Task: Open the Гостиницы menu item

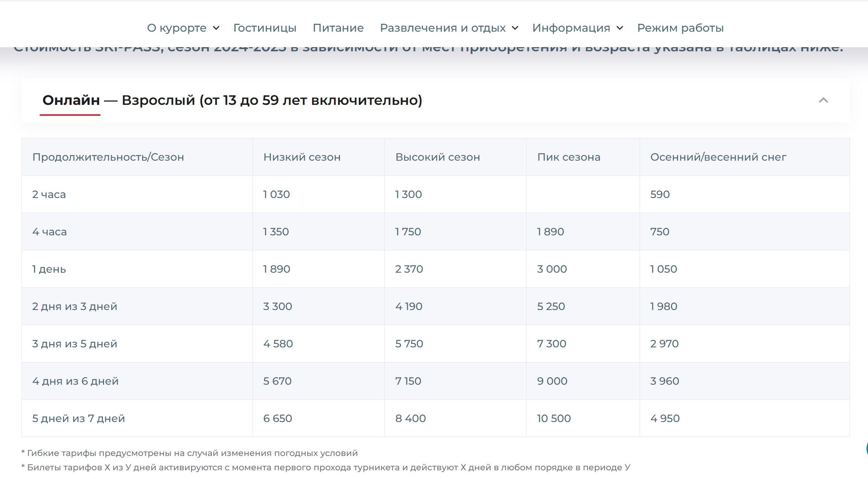Action: point(265,28)
